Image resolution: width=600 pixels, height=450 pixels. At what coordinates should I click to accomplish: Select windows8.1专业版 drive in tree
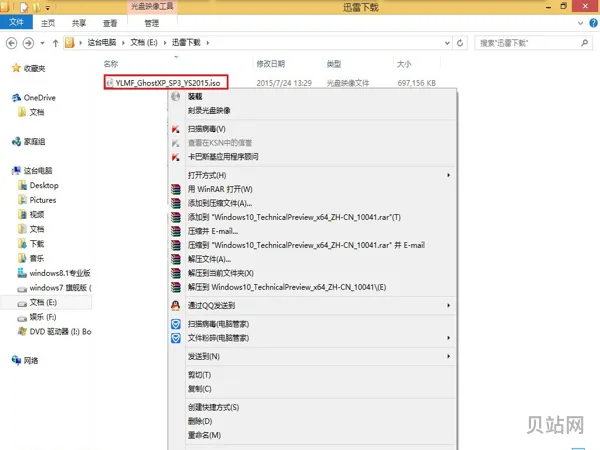click(x=60, y=273)
